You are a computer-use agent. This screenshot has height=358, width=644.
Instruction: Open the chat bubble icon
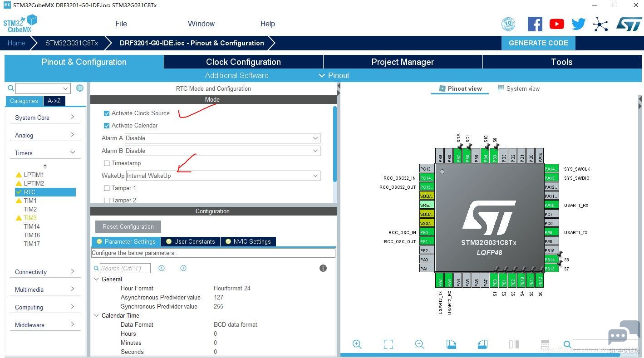pyautogui.click(x=624, y=333)
